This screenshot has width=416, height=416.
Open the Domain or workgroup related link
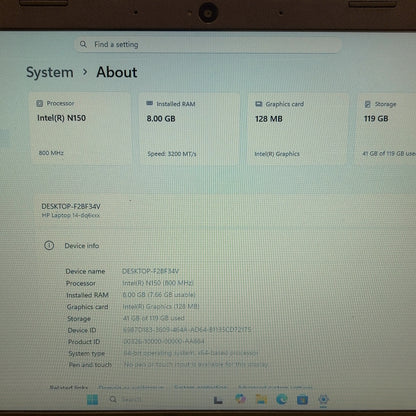pos(131,388)
